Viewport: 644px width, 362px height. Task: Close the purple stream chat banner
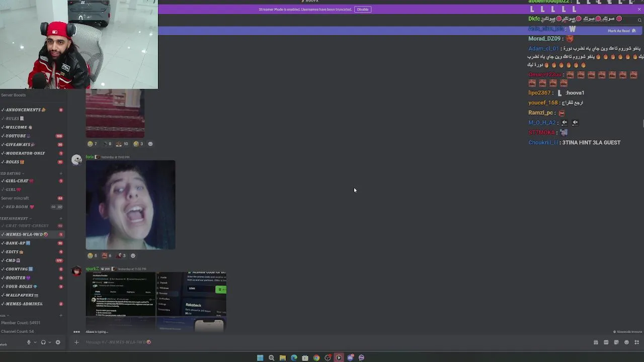tap(639, 10)
